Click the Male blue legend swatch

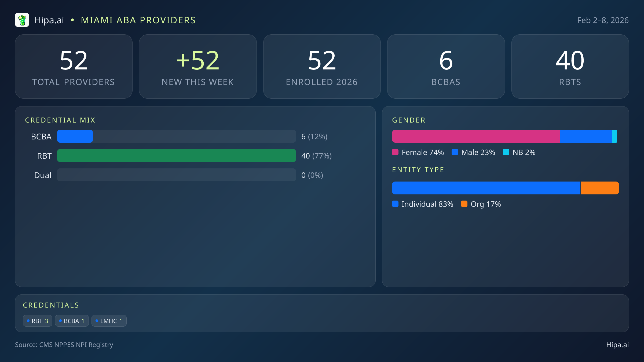[455, 152]
